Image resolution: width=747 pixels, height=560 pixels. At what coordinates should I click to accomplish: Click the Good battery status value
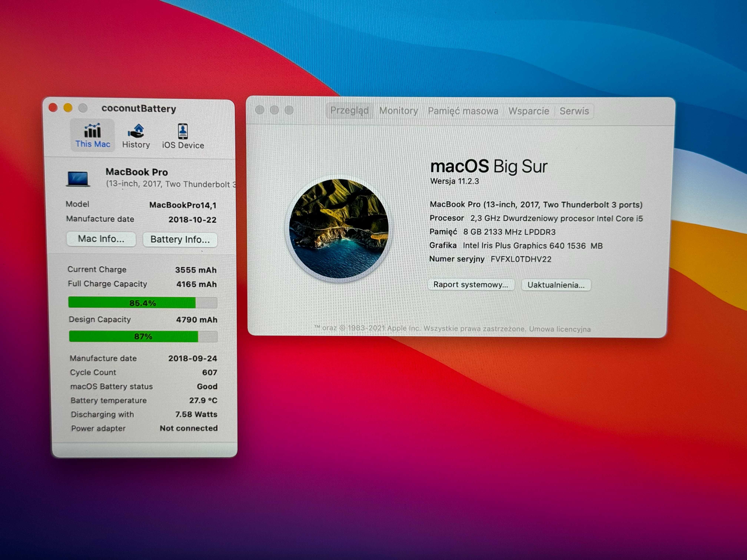(x=207, y=386)
